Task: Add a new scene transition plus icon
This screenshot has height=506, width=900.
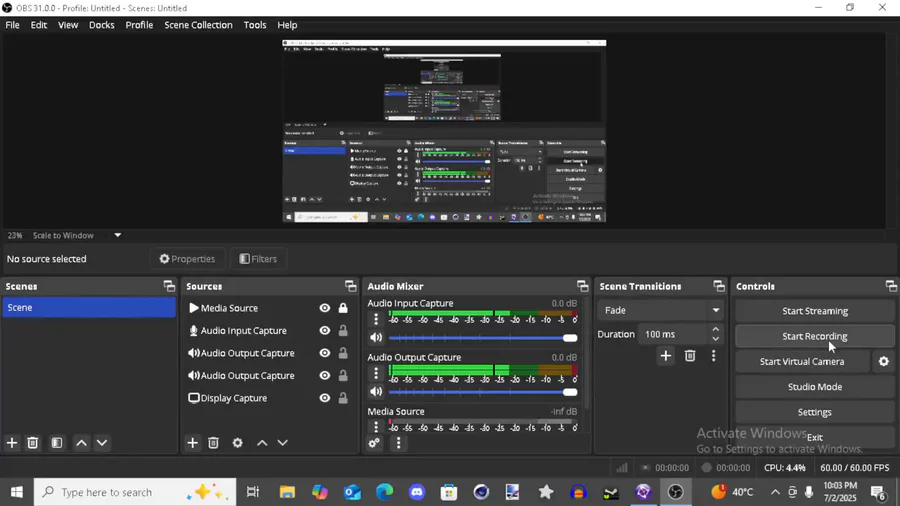Action: pyautogui.click(x=665, y=356)
